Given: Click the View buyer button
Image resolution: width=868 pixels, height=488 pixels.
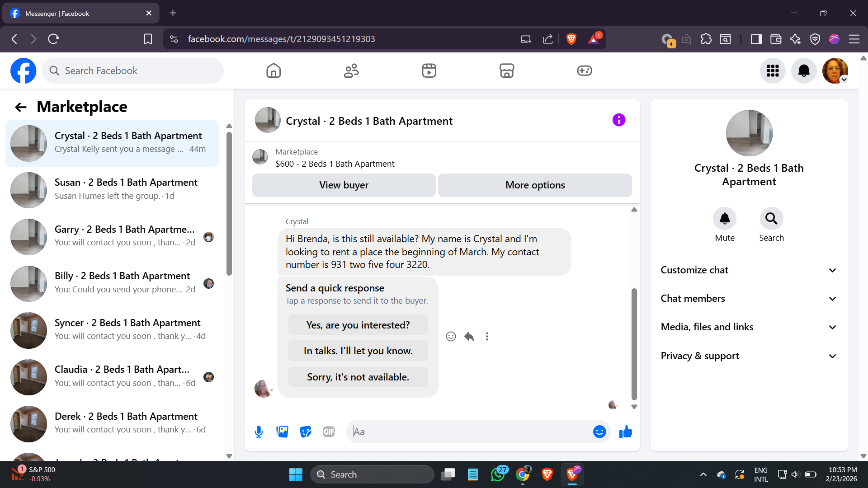Looking at the screenshot, I should [344, 185].
